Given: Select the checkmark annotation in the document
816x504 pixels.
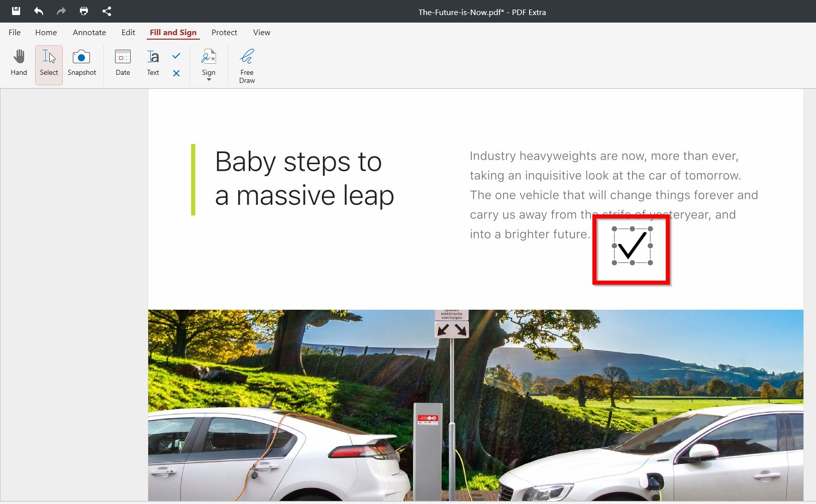Looking at the screenshot, I should pyautogui.click(x=631, y=245).
